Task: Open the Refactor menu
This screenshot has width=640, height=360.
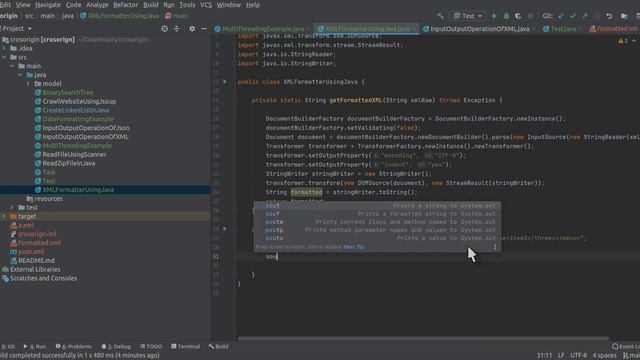Action: (x=125, y=5)
